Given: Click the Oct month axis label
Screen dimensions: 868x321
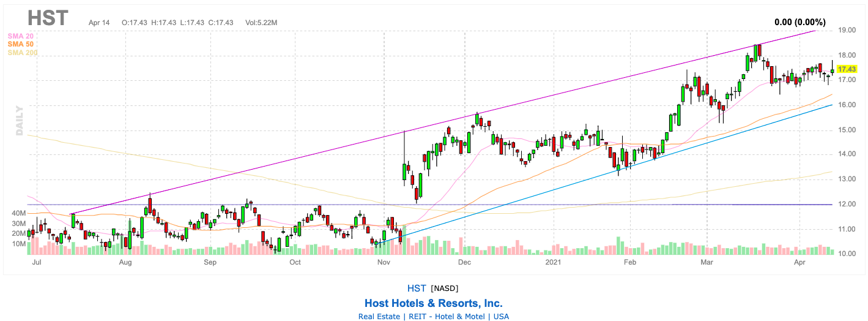Looking at the screenshot, I should click(x=295, y=262).
